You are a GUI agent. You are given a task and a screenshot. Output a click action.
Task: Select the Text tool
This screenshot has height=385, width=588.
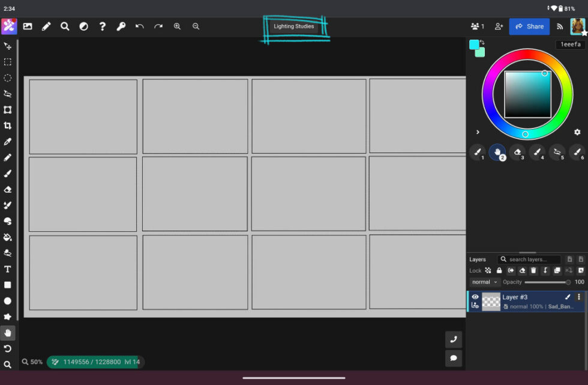(7, 269)
